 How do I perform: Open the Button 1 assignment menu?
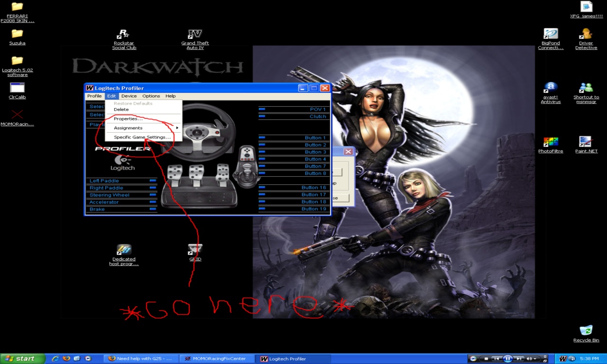(294, 138)
